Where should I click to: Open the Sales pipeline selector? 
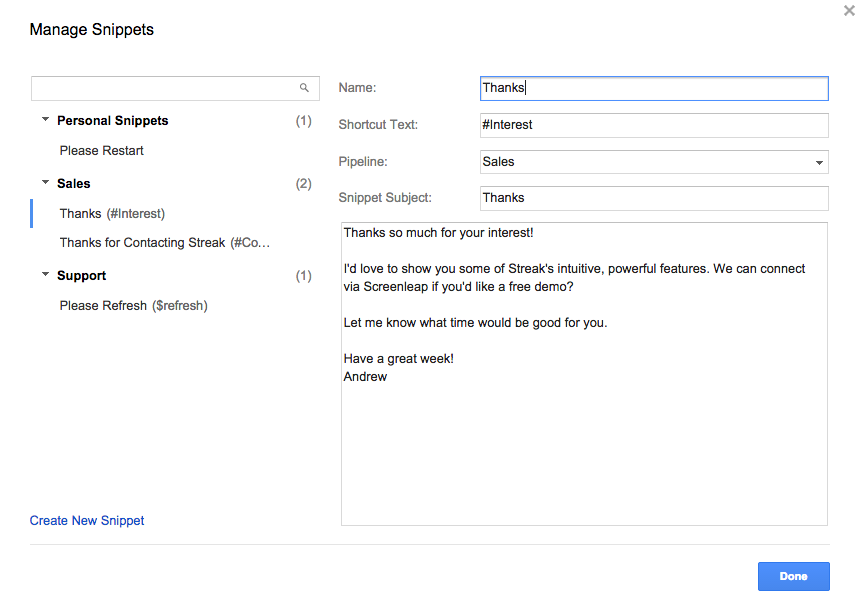pyautogui.click(x=654, y=161)
